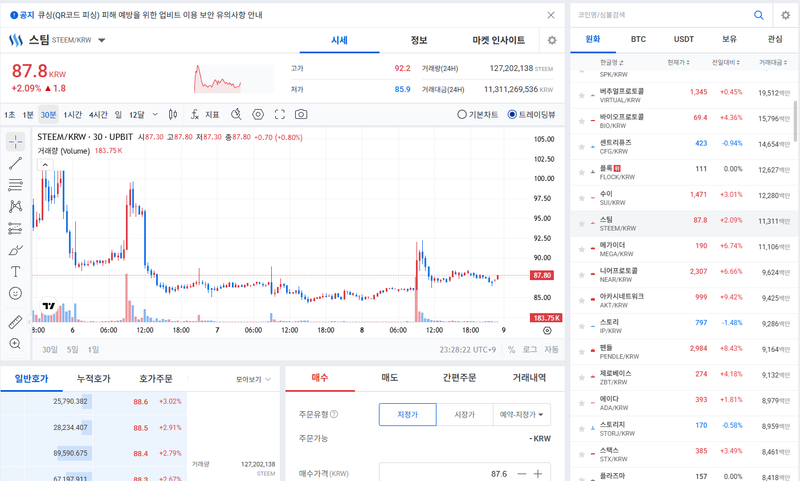Click the coin search magnifier icon
This screenshot has width=800, height=481.
click(x=759, y=15)
